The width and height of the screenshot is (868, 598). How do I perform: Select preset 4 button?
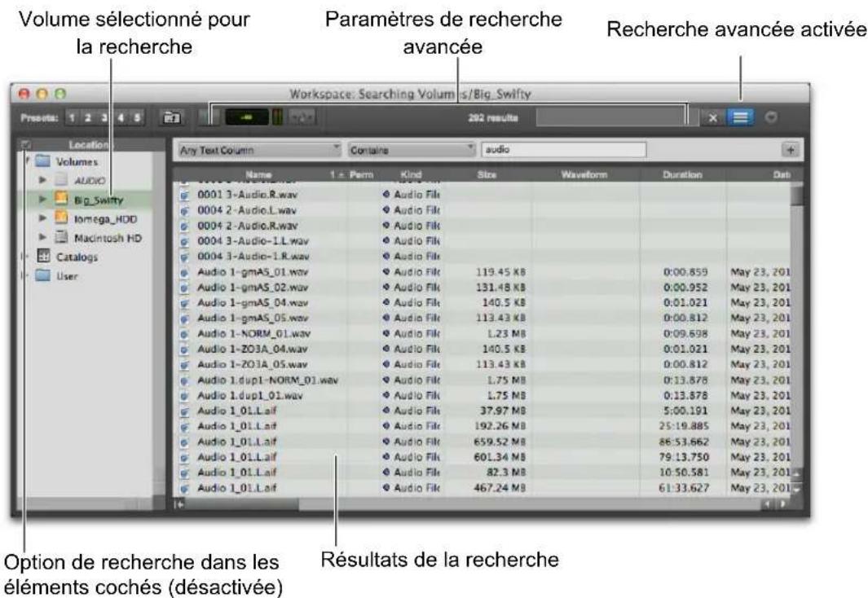pos(121,118)
